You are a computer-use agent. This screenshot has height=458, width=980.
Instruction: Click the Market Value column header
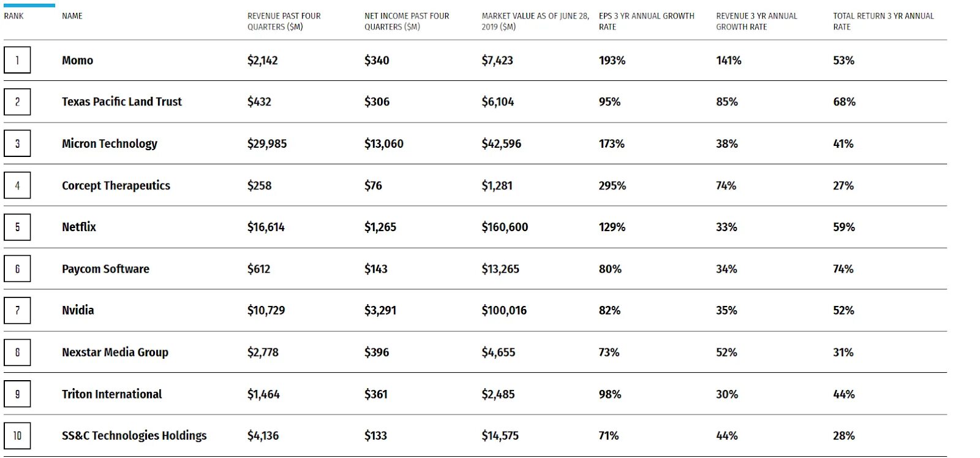[535, 21]
